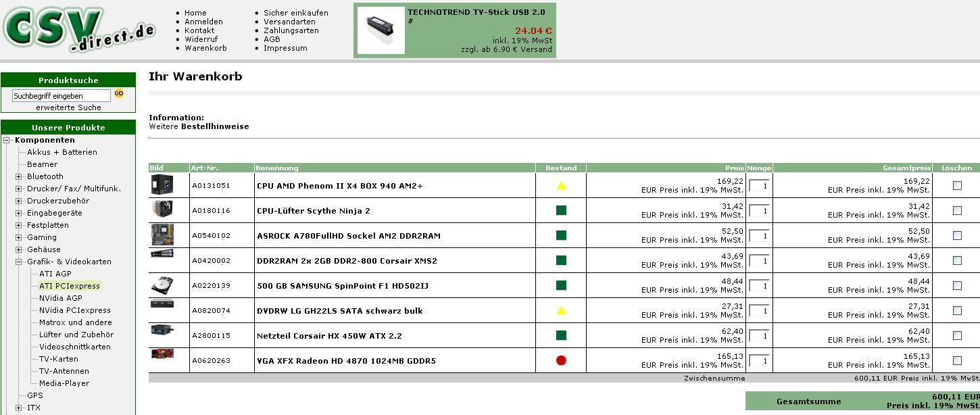Click the yellow GO search button
This screenshot has height=415, width=980.
point(119,94)
